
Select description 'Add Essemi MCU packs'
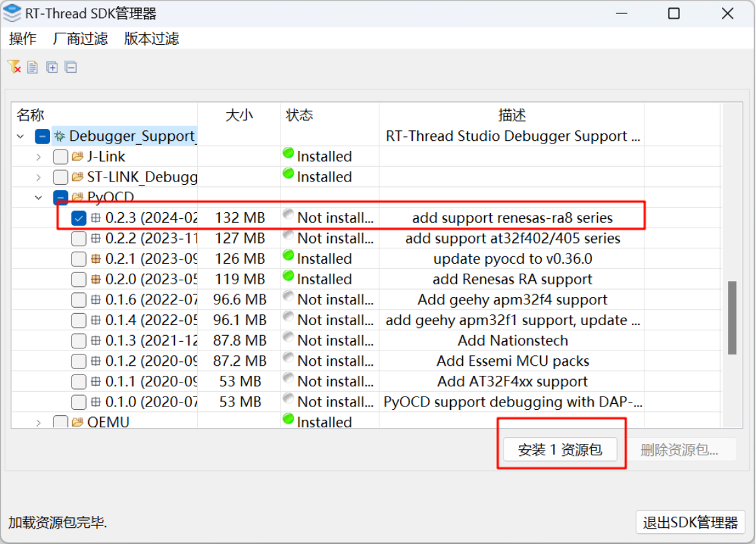[512, 361]
